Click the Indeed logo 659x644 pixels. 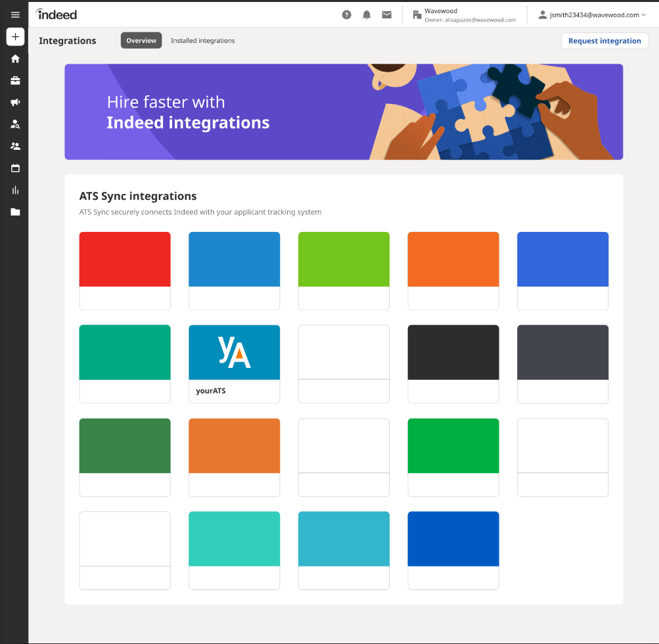tap(57, 14)
